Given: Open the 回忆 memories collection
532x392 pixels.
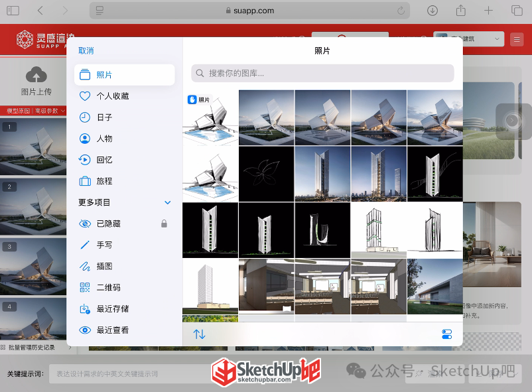Looking at the screenshot, I should click(x=125, y=160).
